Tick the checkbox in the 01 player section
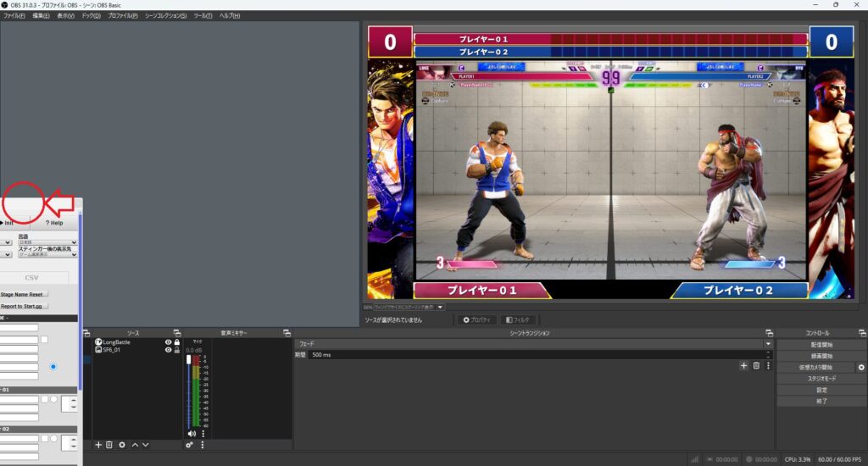Viewport: 868px width, 466px height. point(45,399)
